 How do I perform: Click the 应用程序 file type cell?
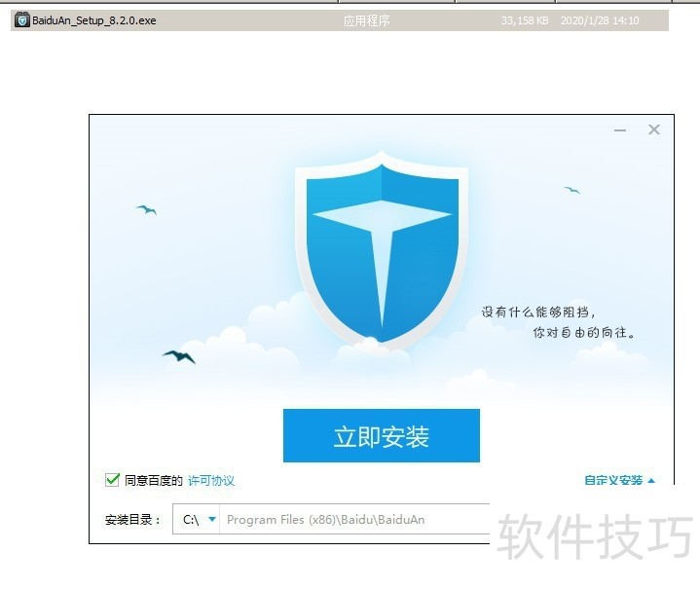pyautogui.click(x=366, y=20)
